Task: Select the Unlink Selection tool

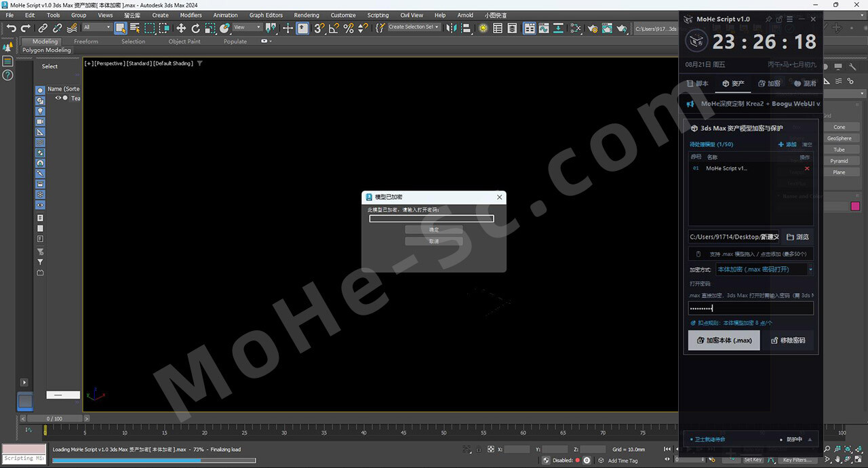Action: point(57,28)
